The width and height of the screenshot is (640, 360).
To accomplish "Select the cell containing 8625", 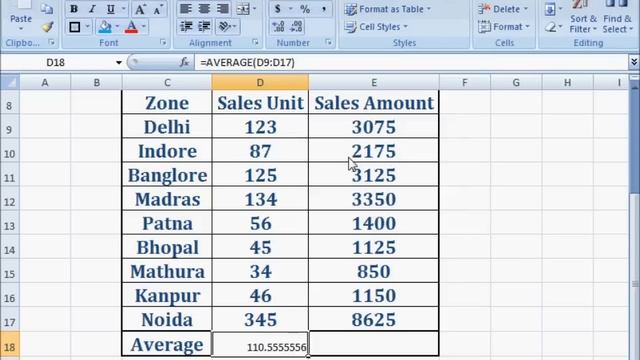I will pyautogui.click(x=374, y=320).
